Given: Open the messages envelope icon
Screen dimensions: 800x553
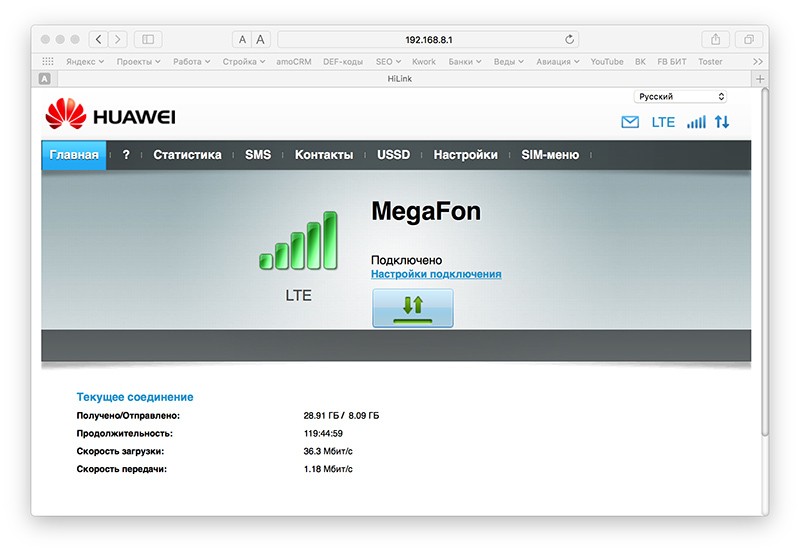Looking at the screenshot, I should (630, 122).
